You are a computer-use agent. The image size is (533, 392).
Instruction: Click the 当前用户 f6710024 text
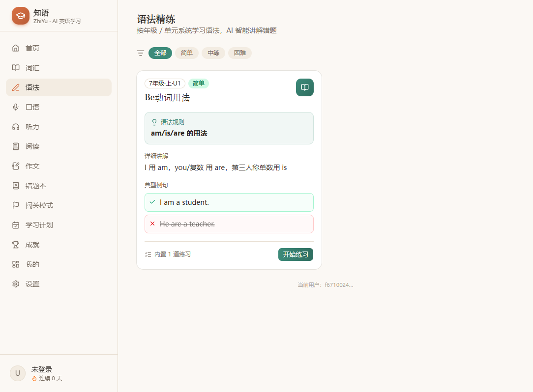click(x=326, y=285)
